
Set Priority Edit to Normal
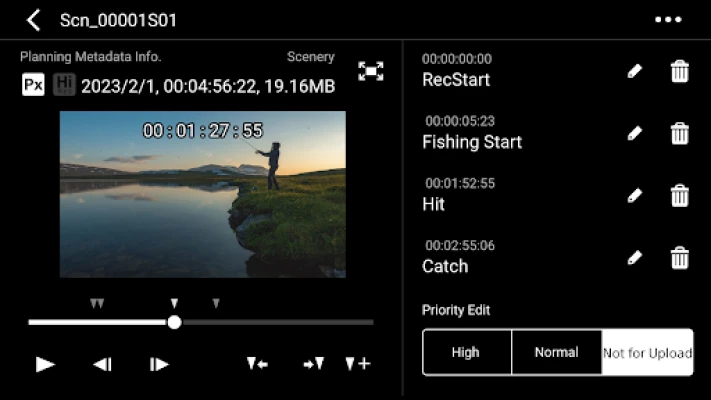coord(556,352)
